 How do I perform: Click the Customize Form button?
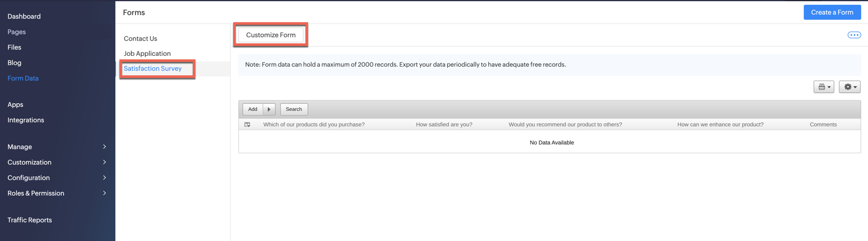coord(270,35)
